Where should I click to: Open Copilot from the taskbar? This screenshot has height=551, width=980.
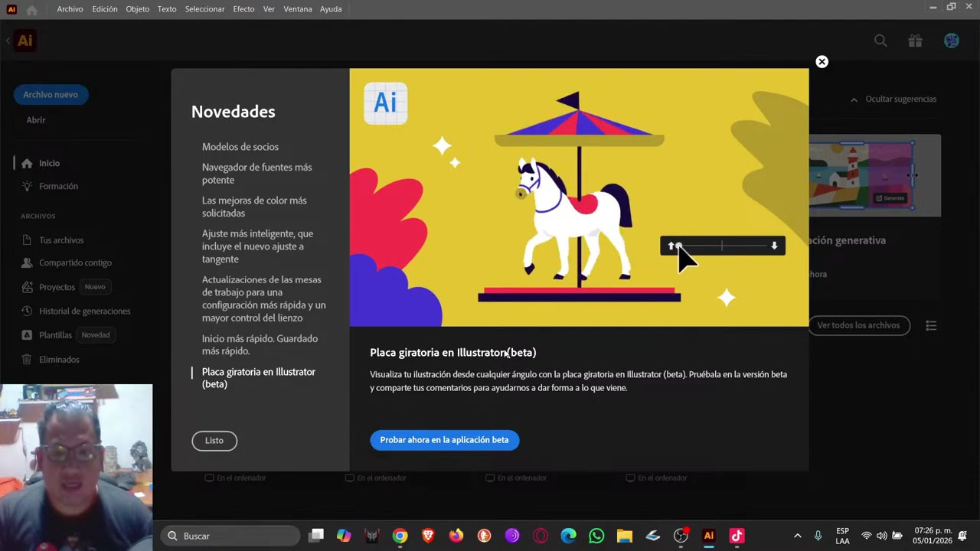pos(344,536)
